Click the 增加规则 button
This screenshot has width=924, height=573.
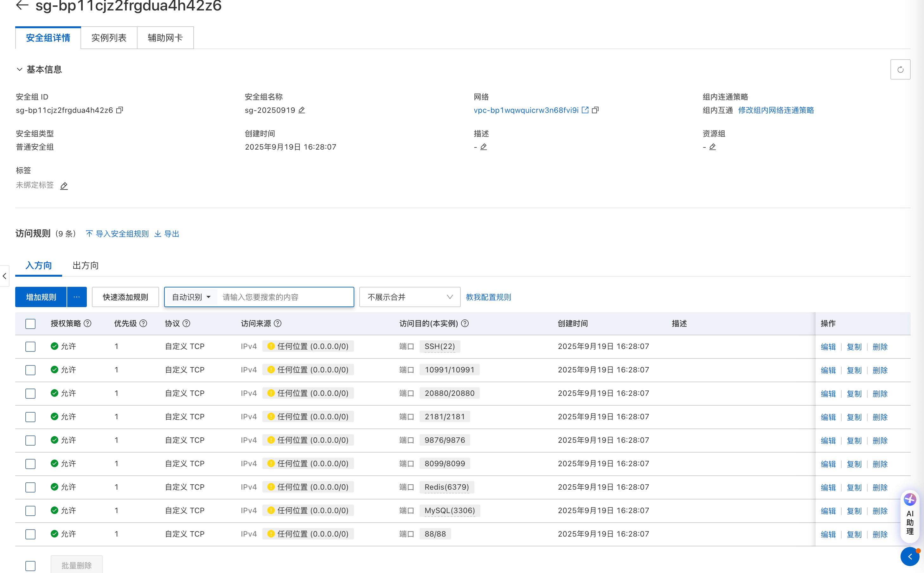41,297
